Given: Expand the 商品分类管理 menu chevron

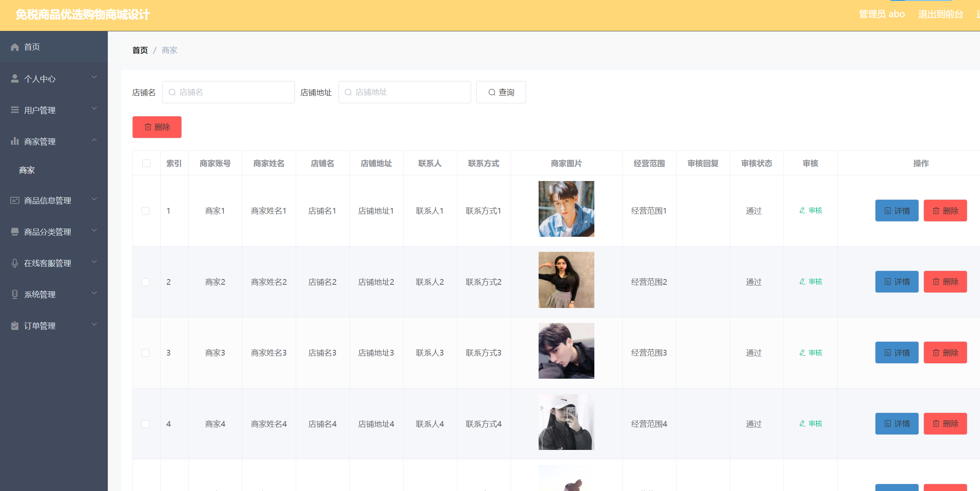Looking at the screenshot, I should click(94, 231).
